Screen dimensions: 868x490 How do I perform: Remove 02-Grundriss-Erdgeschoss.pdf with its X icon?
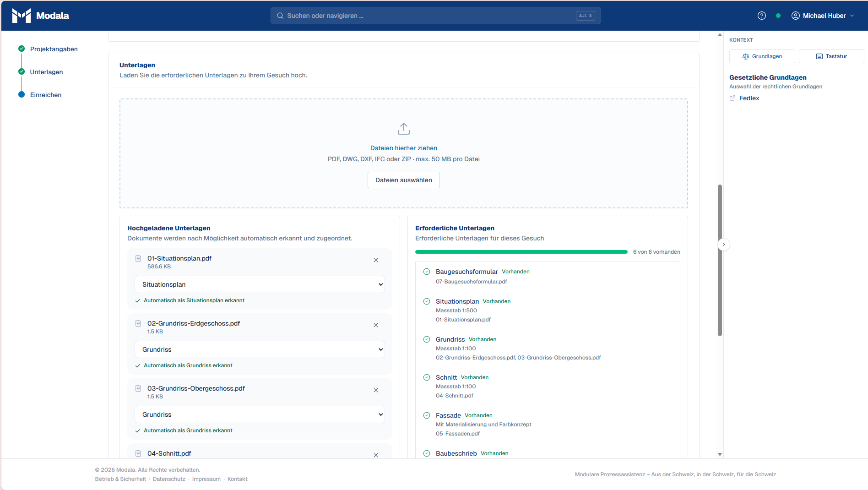376,325
